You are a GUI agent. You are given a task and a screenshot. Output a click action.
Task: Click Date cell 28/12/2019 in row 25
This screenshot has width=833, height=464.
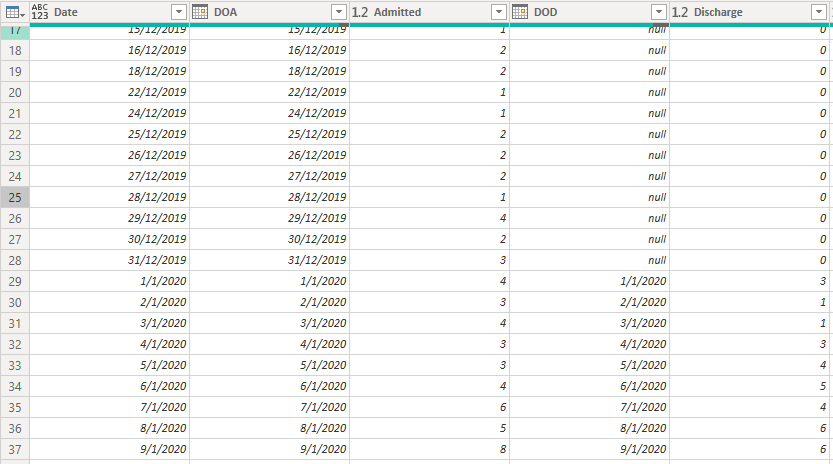(x=109, y=197)
